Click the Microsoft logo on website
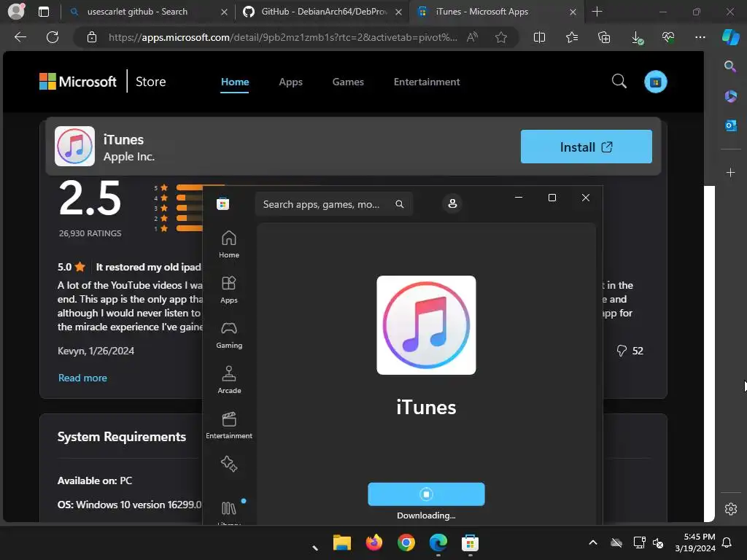This screenshot has width=747, height=560. click(x=77, y=82)
